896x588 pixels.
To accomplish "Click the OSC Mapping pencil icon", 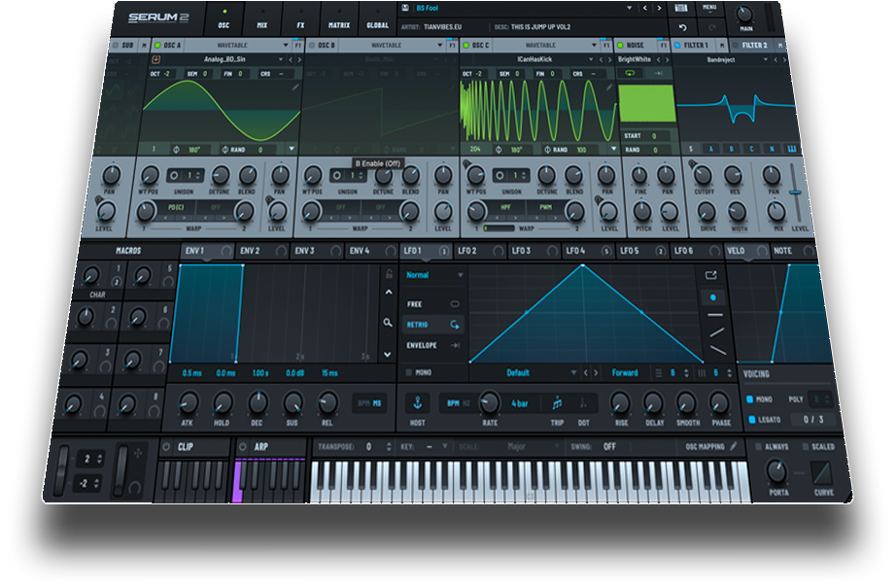I will [734, 446].
